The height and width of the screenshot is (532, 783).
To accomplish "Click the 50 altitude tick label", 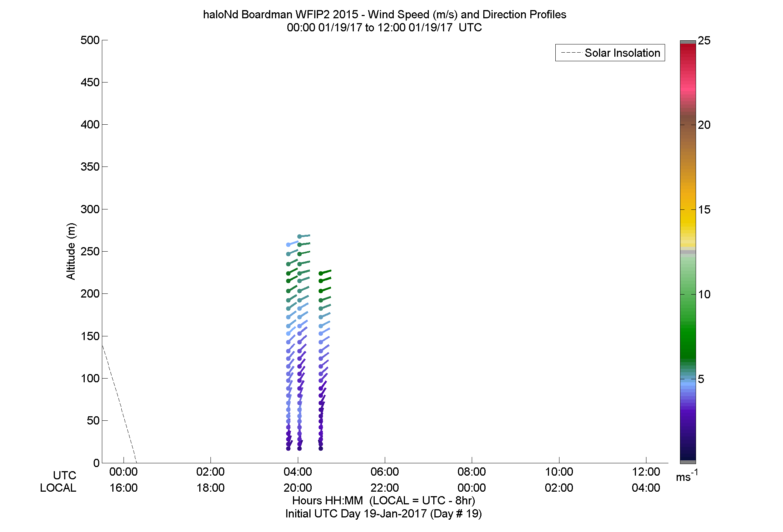I will point(93,420).
